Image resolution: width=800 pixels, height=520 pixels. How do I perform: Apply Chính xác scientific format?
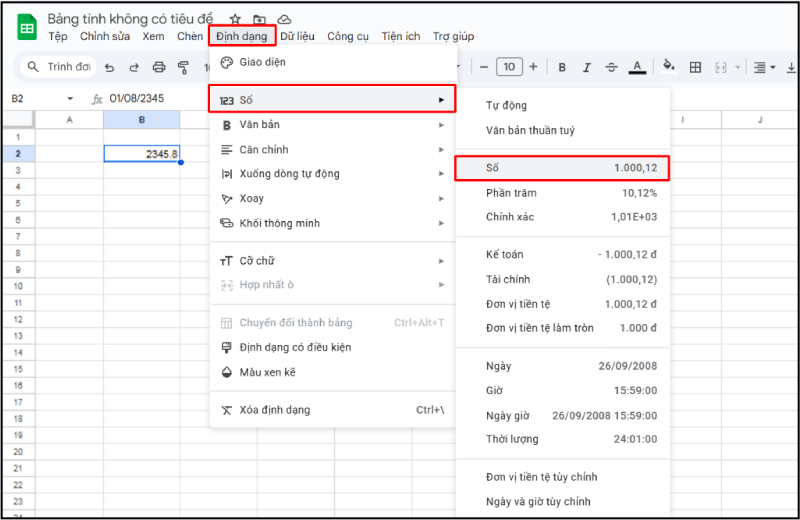[x=562, y=217]
